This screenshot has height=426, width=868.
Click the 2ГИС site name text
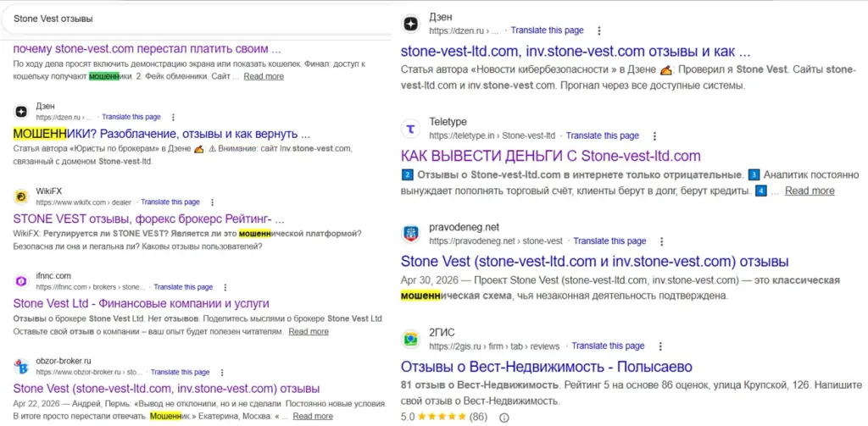click(440, 332)
